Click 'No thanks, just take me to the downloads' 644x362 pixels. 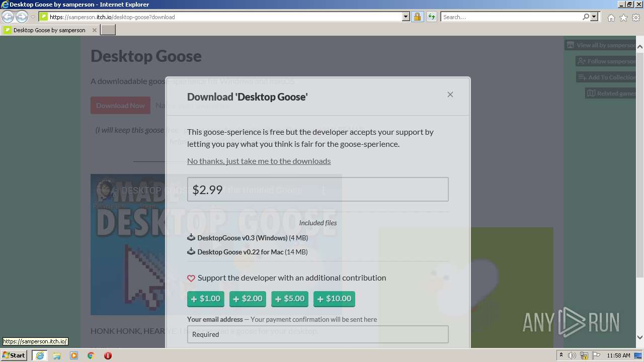click(x=259, y=161)
